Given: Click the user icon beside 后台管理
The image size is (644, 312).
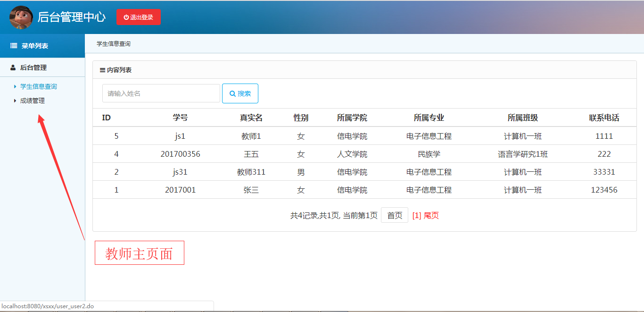Looking at the screenshot, I should pos(13,67).
